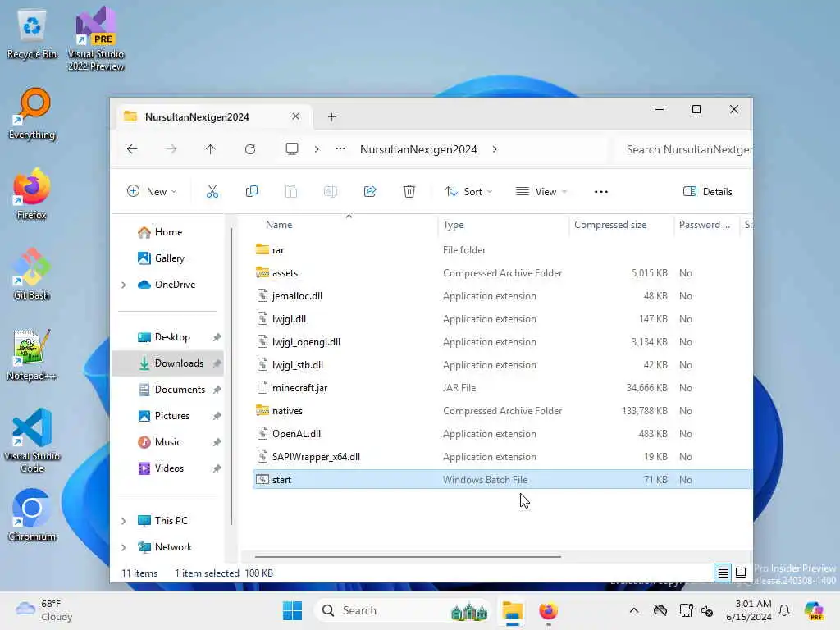
Task: Open the Sort dropdown menu
Action: tap(468, 192)
